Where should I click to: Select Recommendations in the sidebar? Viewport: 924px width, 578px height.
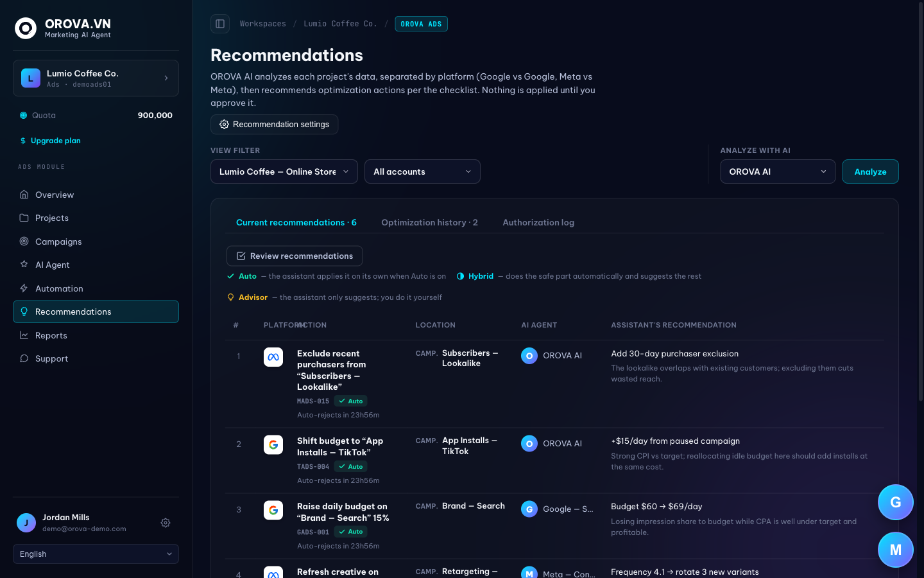[96, 311]
